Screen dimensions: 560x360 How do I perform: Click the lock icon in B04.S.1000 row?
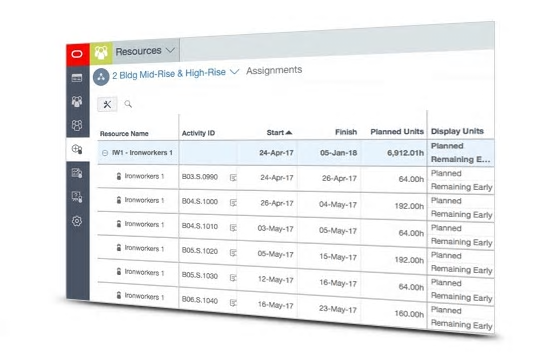click(x=119, y=200)
